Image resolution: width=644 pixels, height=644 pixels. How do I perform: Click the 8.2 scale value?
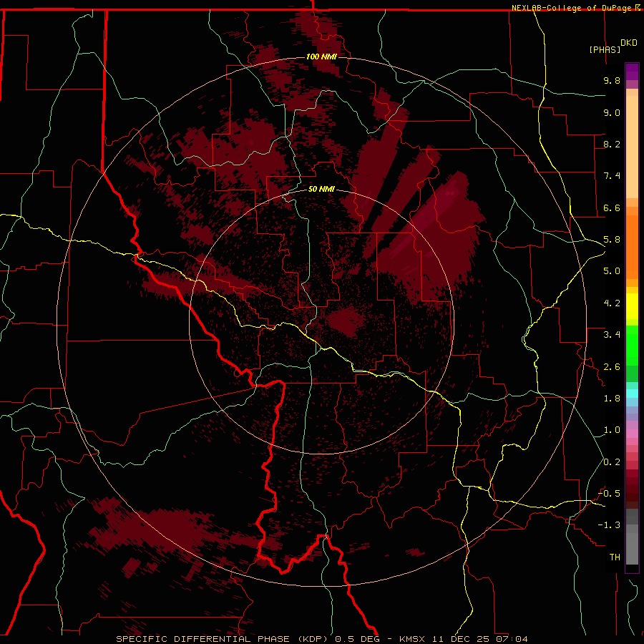pos(612,144)
